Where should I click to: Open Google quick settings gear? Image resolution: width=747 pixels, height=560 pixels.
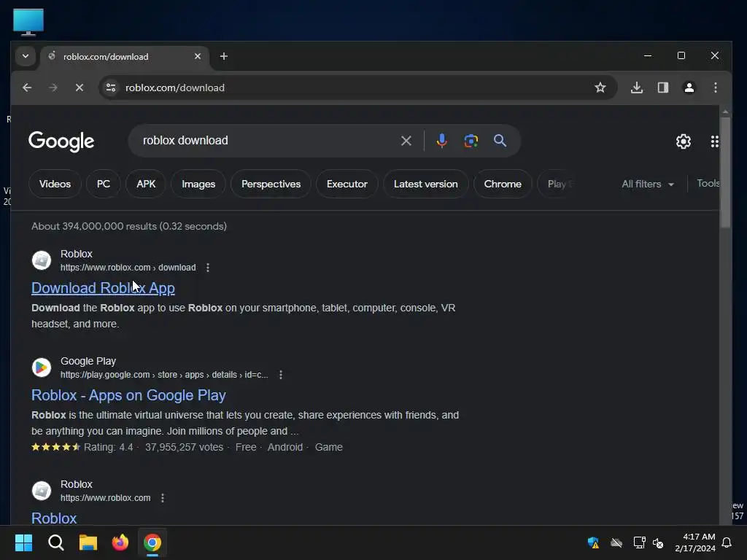click(684, 141)
